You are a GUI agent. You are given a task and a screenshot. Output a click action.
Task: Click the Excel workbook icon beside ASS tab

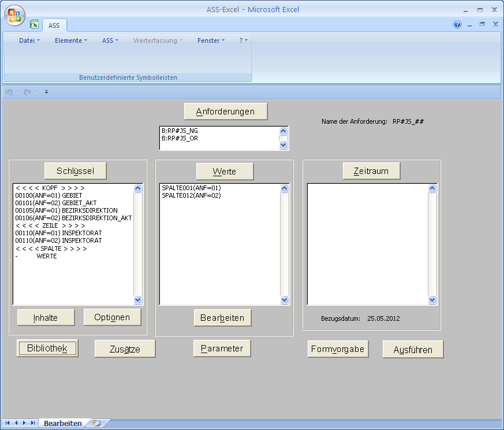pyautogui.click(x=35, y=25)
